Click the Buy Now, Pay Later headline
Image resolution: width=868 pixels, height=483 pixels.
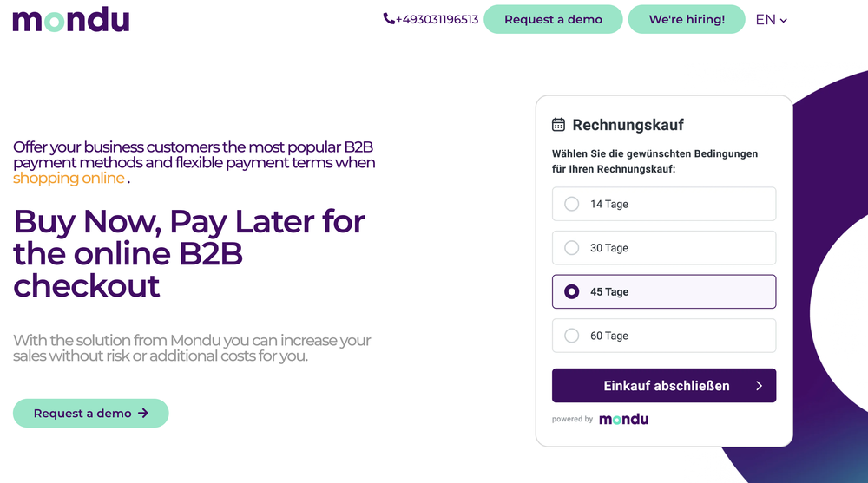pyautogui.click(x=188, y=253)
